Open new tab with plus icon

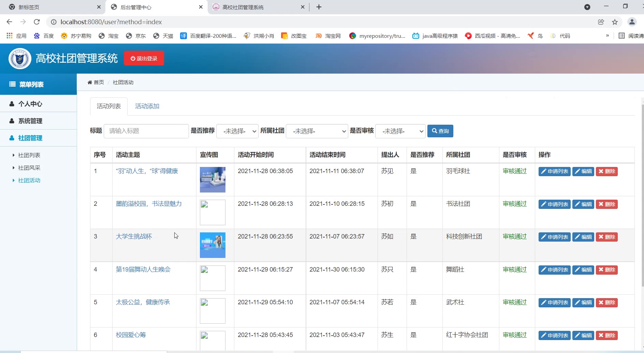pyautogui.click(x=319, y=7)
